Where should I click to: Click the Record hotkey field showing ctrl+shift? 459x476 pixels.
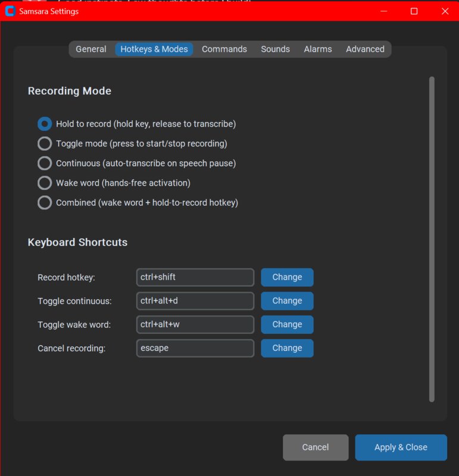click(195, 277)
